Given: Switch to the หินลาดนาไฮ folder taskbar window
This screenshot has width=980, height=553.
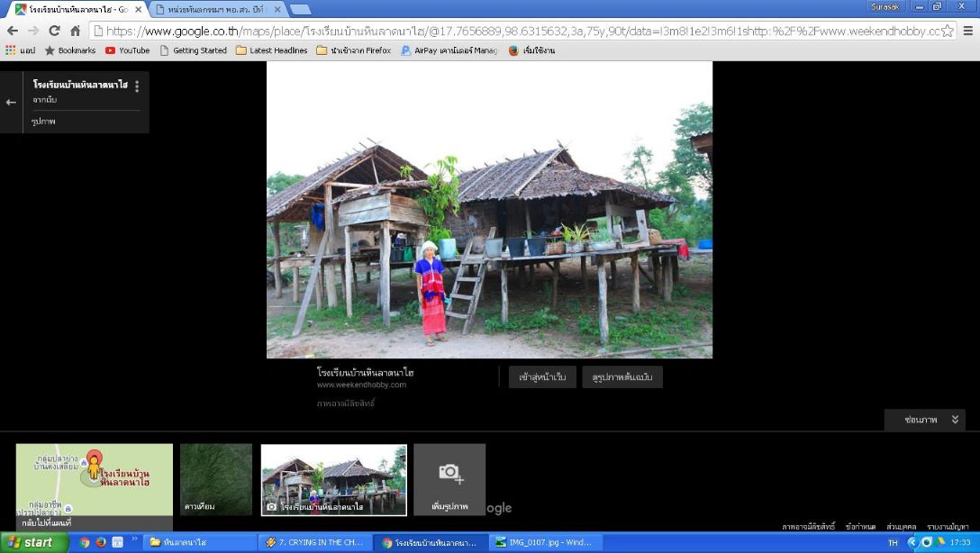Looking at the screenshot, I should pos(200,542).
